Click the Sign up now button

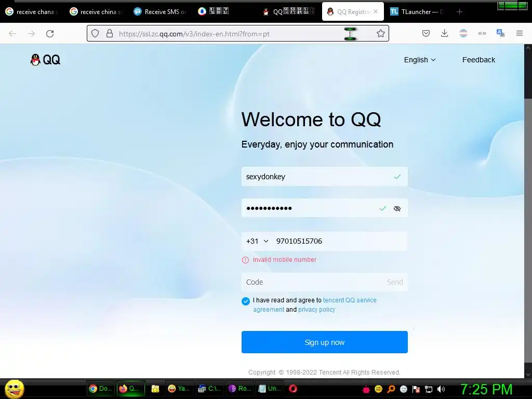pos(324,342)
